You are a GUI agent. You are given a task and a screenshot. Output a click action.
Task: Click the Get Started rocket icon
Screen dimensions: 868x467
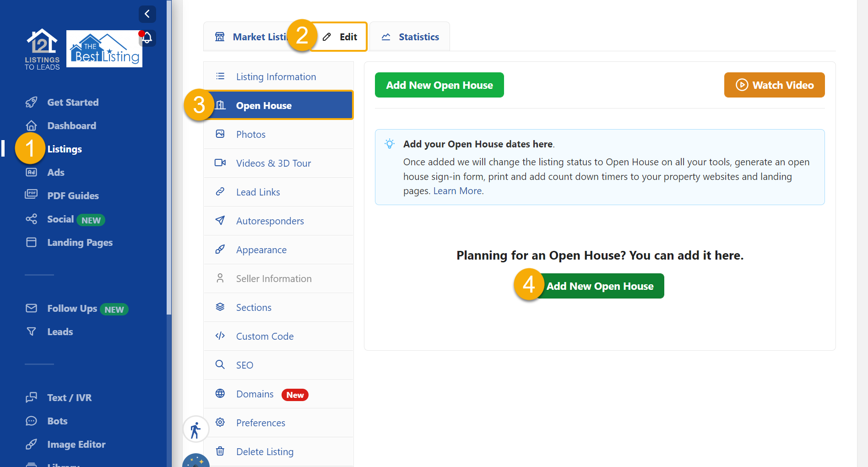(x=31, y=102)
